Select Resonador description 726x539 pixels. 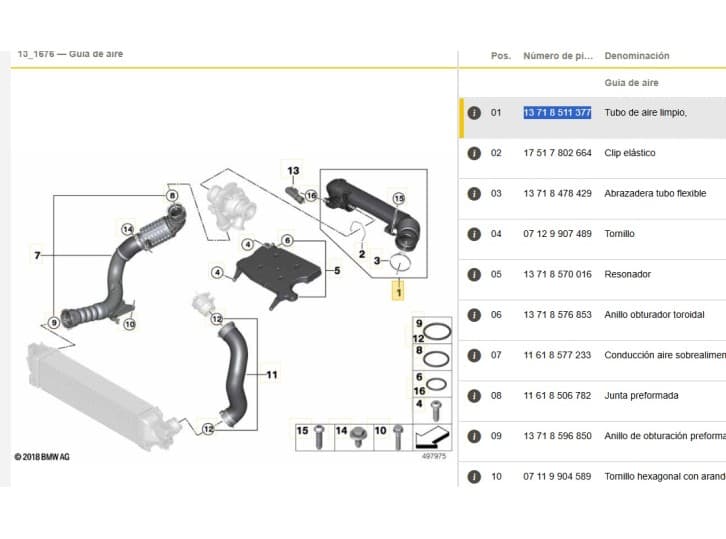(x=627, y=274)
